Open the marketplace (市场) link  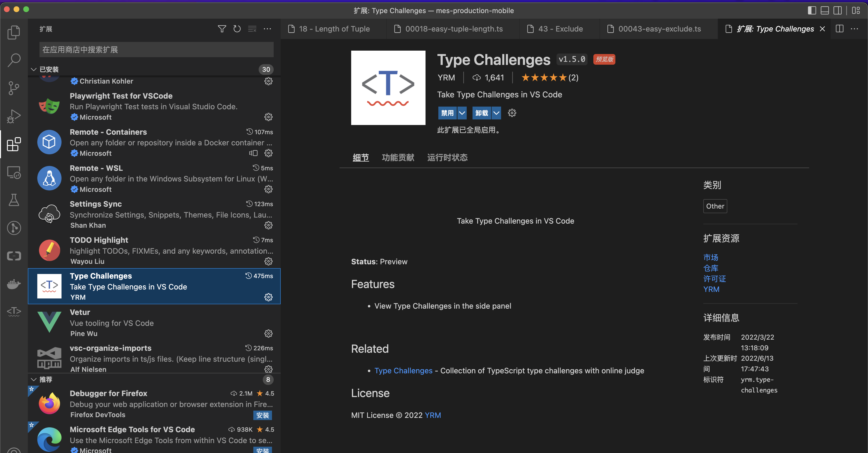point(711,258)
